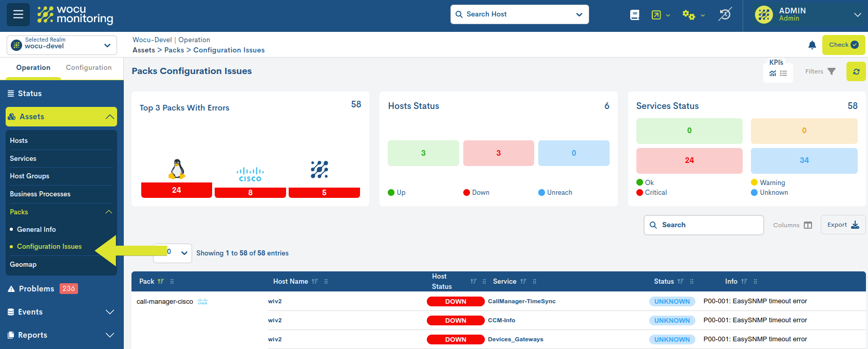The height and width of the screenshot is (349, 868).
Task: Click the Linux penguin pack icon
Action: (x=177, y=169)
